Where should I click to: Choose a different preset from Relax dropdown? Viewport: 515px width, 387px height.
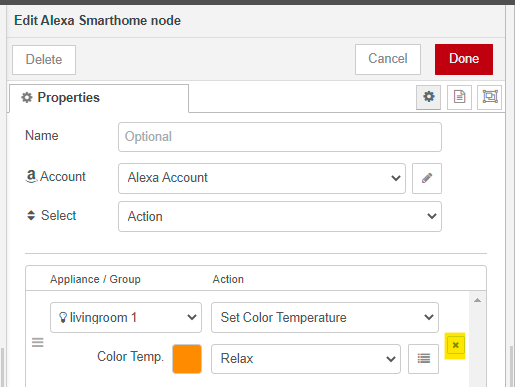(306, 359)
